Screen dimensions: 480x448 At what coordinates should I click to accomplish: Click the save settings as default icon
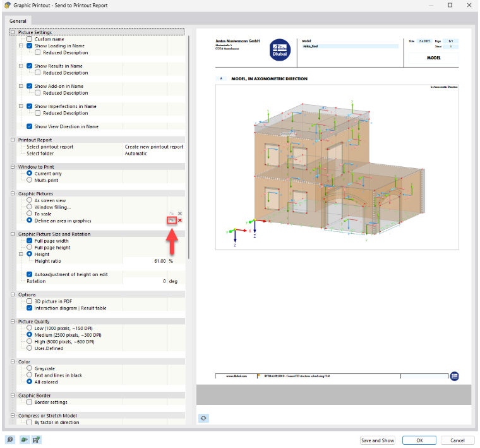[37, 440]
